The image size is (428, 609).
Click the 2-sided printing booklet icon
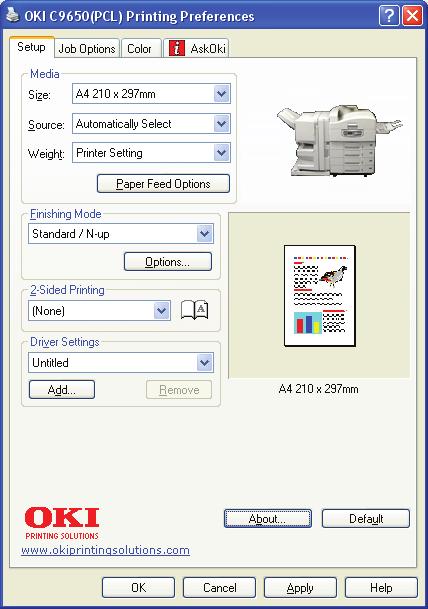pyautogui.click(x=195, y=310)
